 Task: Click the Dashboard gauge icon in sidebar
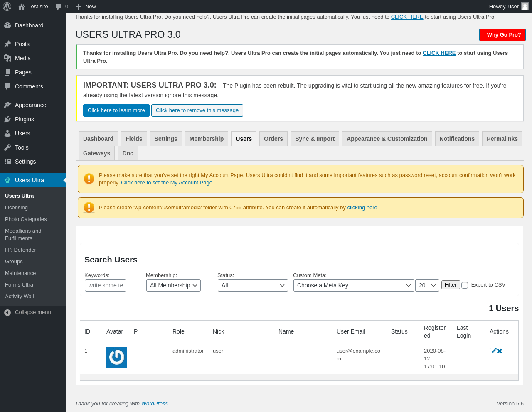pos(7,25)
